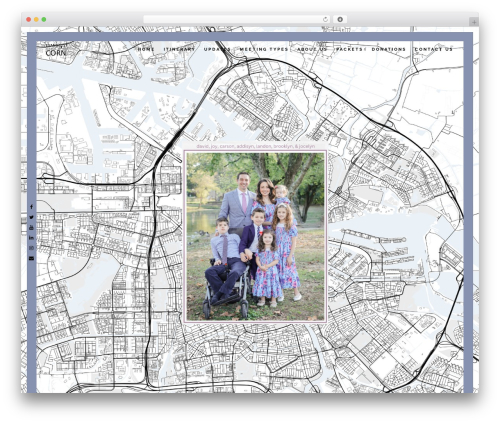This screenshot has height=423, width=500.
Task: Go to the Home menu item
Action: (x=146, y=49)
